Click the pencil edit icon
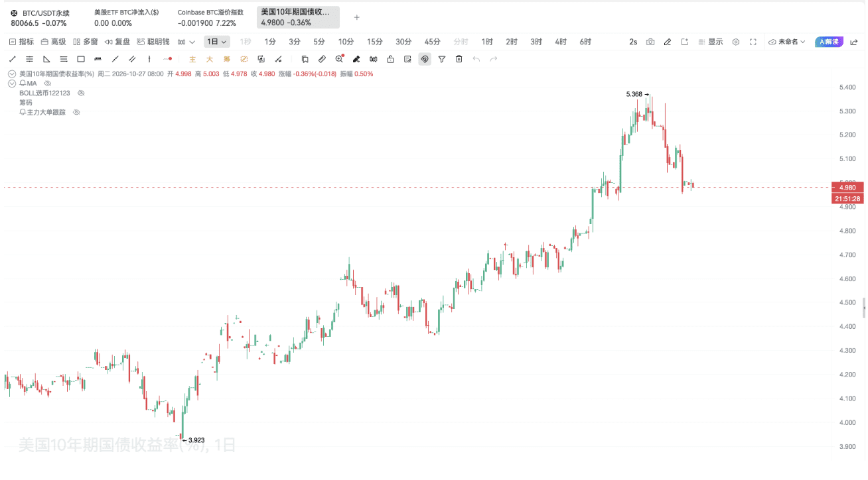 point(668,42)
